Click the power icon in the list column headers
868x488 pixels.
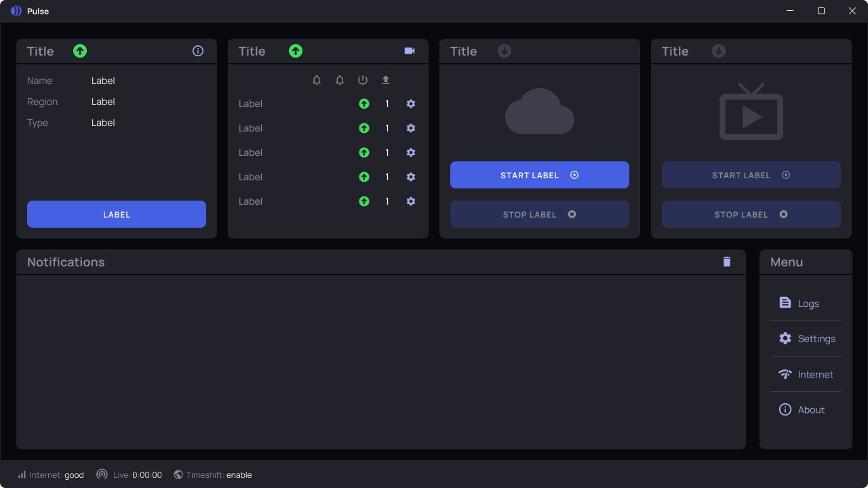coord(363,80)
